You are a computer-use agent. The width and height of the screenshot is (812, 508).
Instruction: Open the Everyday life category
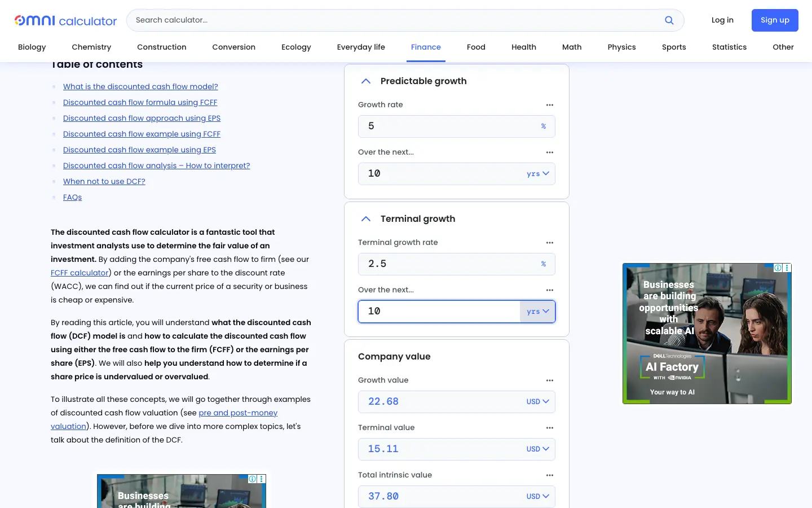(361, 47)
